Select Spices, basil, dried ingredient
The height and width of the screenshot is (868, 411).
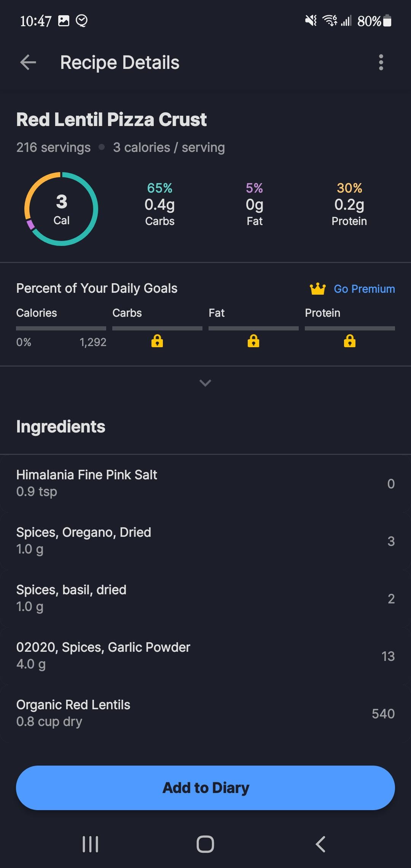(205, 598)
